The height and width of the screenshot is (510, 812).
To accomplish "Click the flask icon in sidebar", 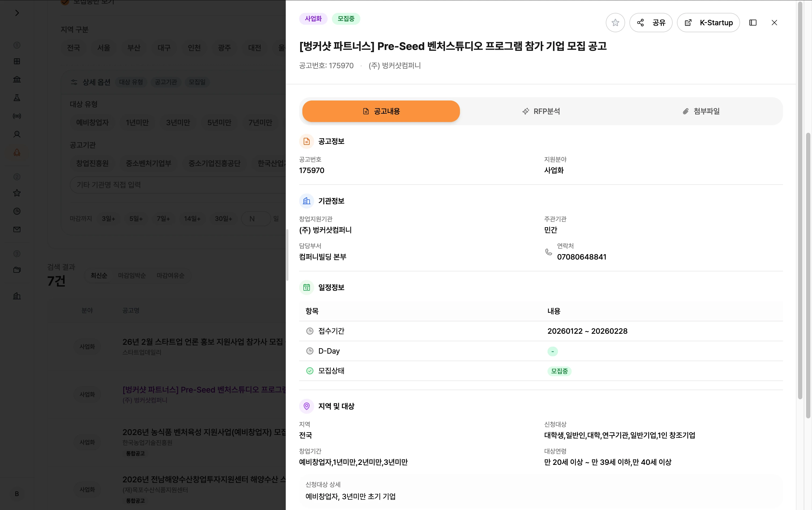I will tap(17, 98).
